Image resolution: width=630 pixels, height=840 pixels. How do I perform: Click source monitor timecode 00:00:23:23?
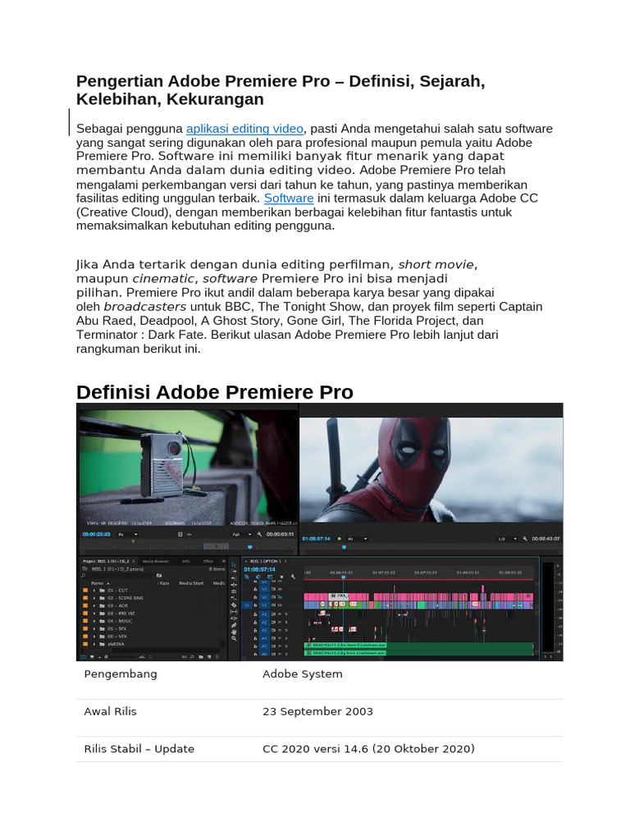point(96,534)
